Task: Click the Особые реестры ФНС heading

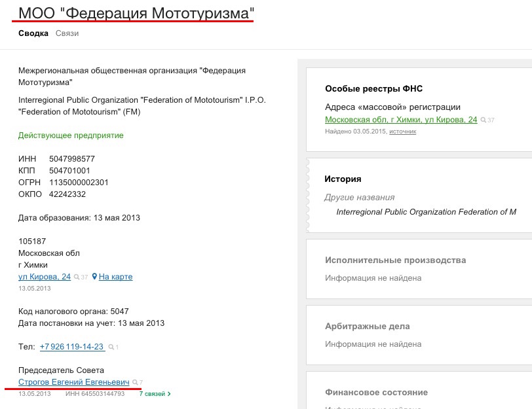Action: pos(374,89)
